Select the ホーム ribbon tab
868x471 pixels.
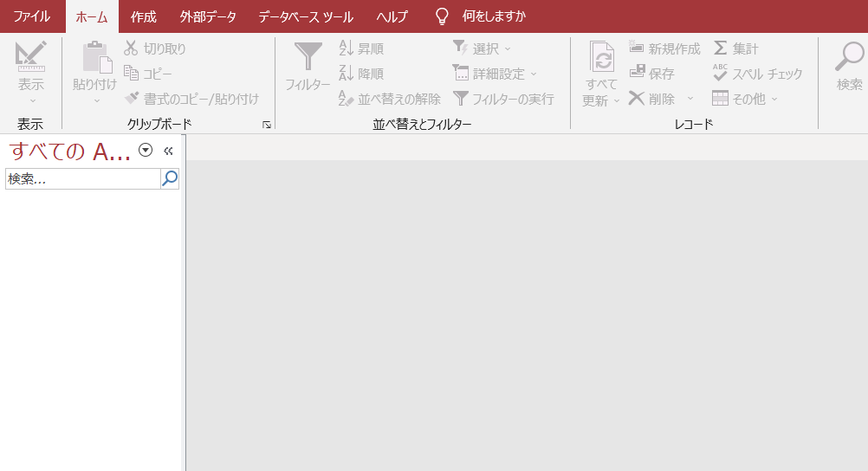coord(92,16)
